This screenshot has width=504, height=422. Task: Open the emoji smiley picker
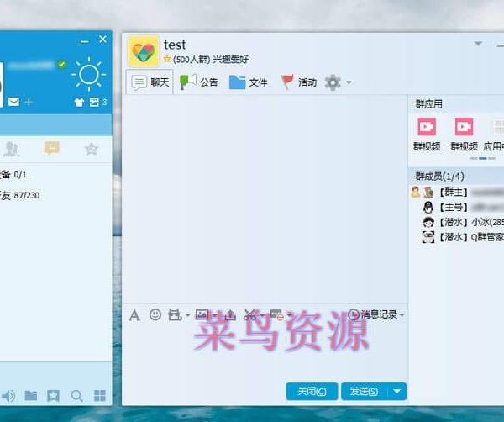(x=155, y=314)
